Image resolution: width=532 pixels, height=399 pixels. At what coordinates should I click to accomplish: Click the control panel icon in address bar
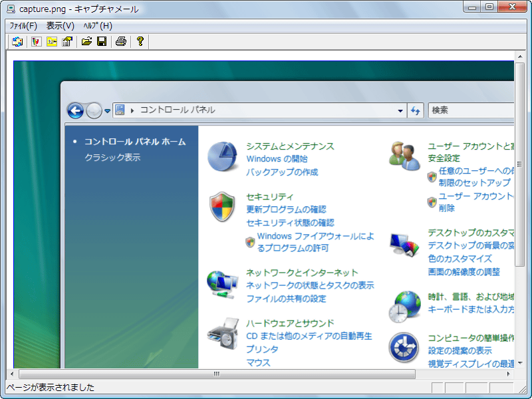click(x=120, y=110)
